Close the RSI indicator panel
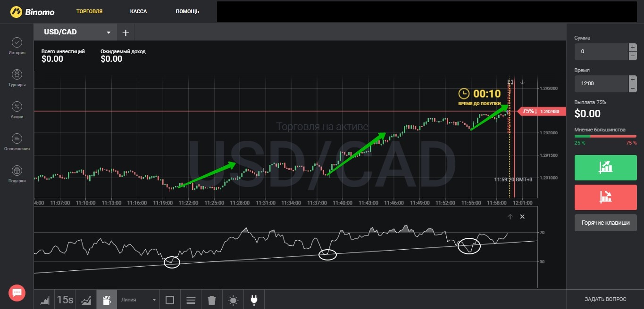The width and height of the screenshot is (644, 309). point(522,217)
